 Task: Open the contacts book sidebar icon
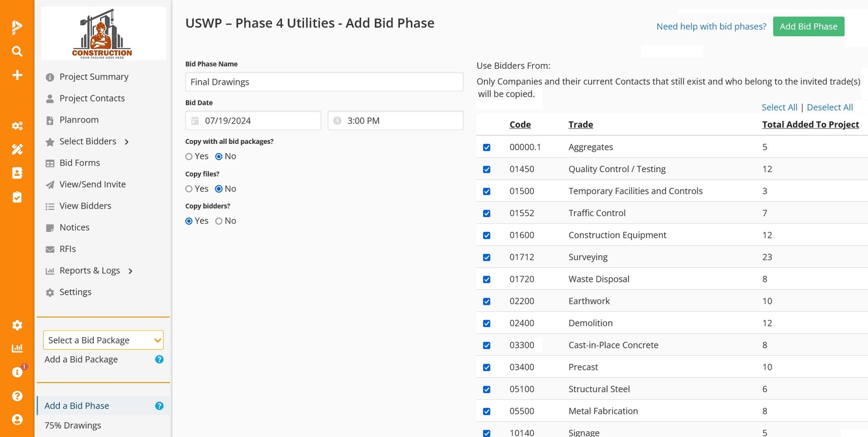point(17,173)
